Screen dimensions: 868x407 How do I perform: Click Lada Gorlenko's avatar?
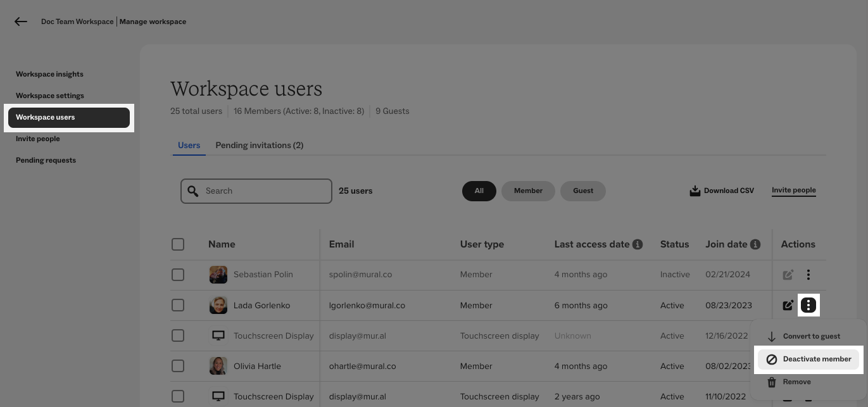(x=218, y=305)
